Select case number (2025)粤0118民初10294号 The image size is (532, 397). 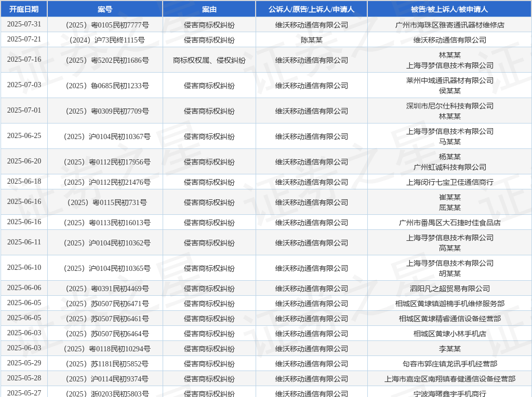click(107, 349)
